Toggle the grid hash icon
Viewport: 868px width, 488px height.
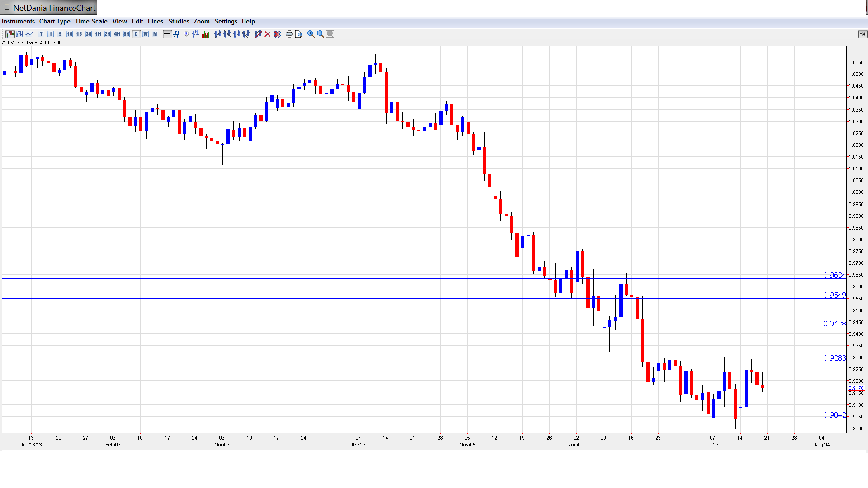(x=177, y=34)
